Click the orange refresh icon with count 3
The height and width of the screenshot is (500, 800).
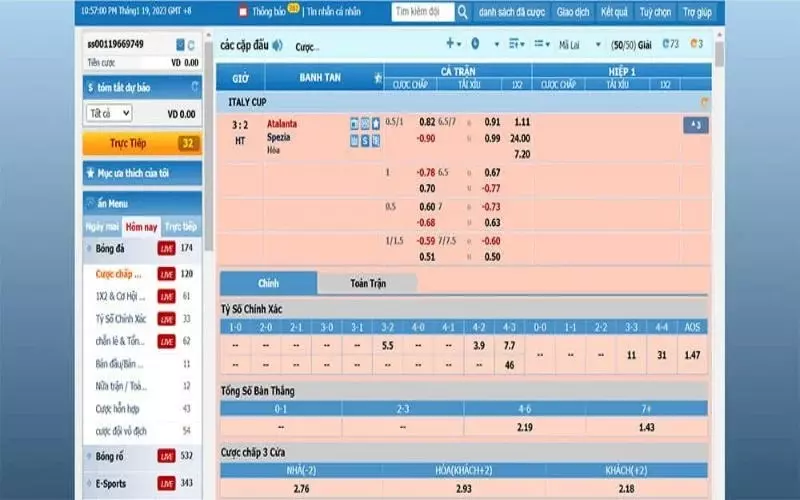pyautogui.click(x=694, y=44)
